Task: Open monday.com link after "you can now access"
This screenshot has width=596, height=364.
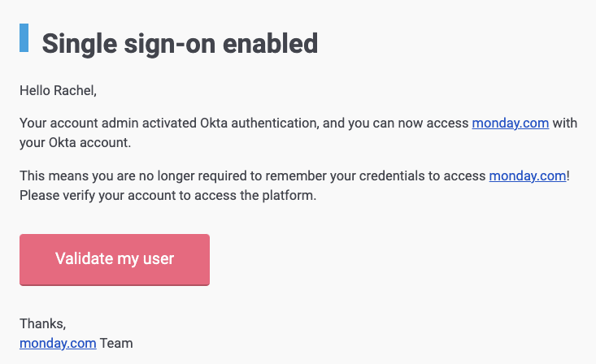Action: click(x=510, y=123)
